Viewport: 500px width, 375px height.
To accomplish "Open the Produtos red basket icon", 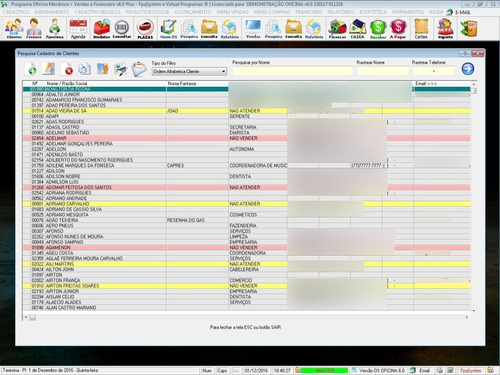I will pyautogui.click(x=102, y=29).
